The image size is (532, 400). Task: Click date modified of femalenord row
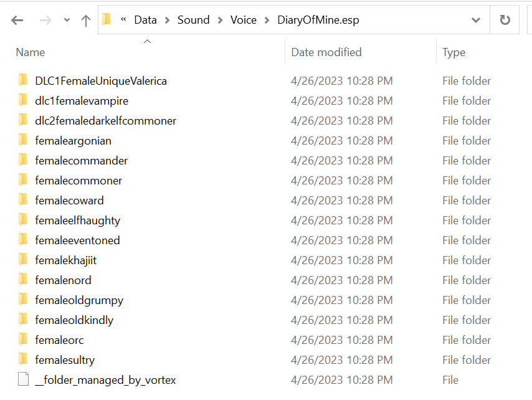[341, 280]
